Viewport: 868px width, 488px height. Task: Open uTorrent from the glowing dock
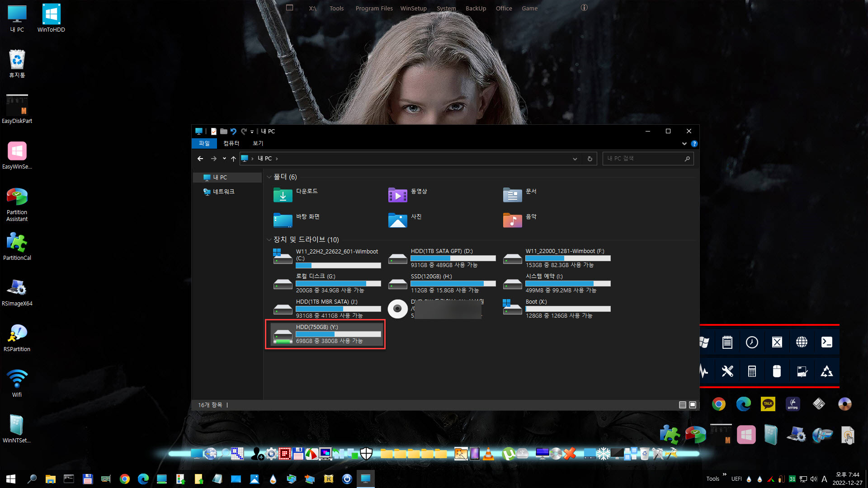coord(508,453)
